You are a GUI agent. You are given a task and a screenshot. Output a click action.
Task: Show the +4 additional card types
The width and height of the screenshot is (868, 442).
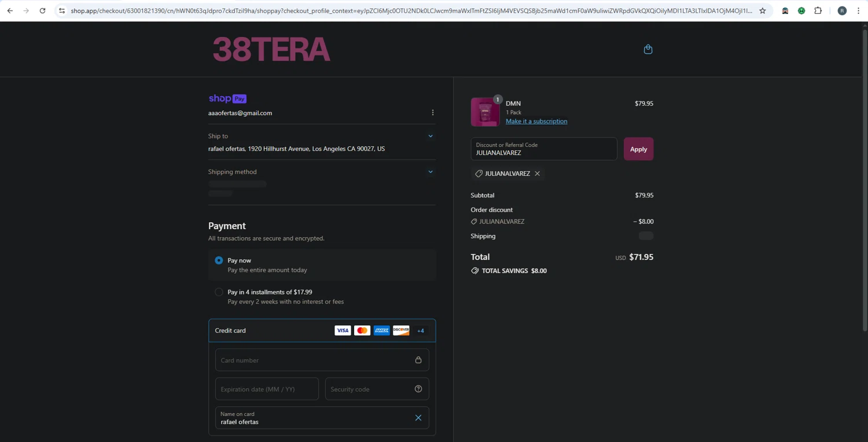421,330
